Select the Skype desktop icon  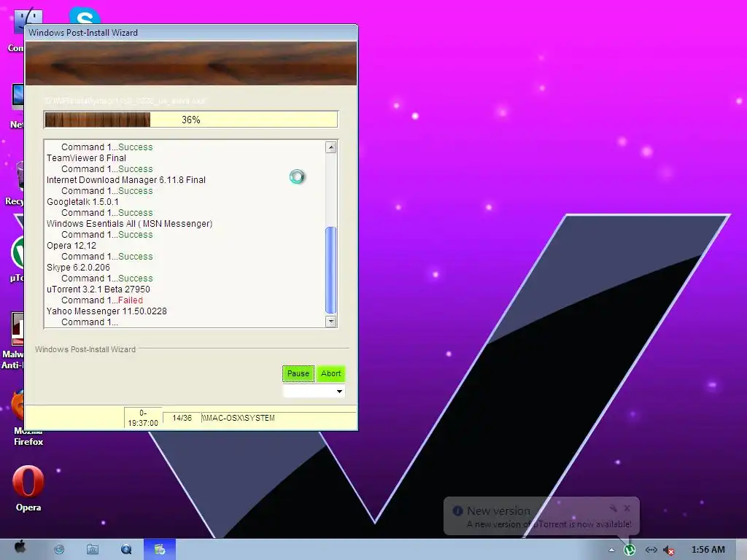[85, 16]
